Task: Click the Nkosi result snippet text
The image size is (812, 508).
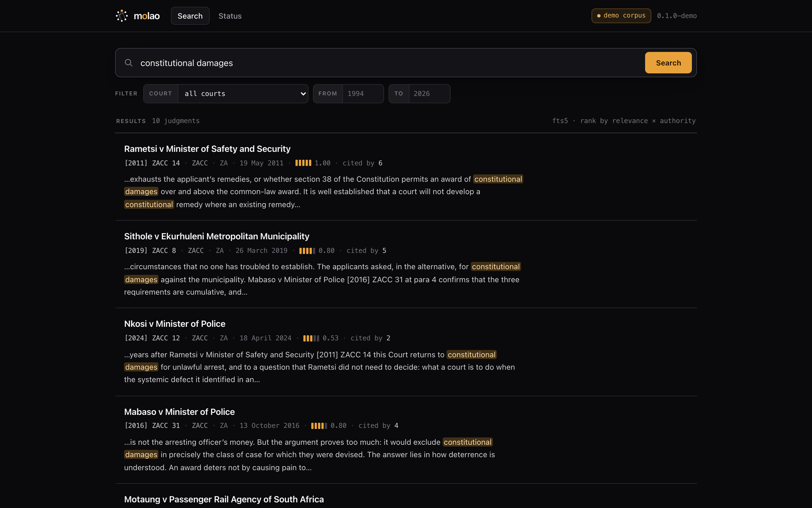Action: [x=319, y=367]
